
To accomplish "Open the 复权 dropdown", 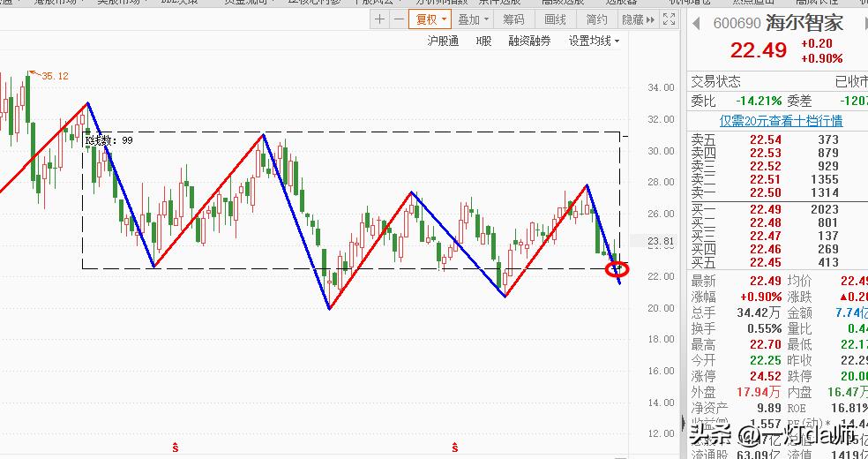I will point(430,20).
